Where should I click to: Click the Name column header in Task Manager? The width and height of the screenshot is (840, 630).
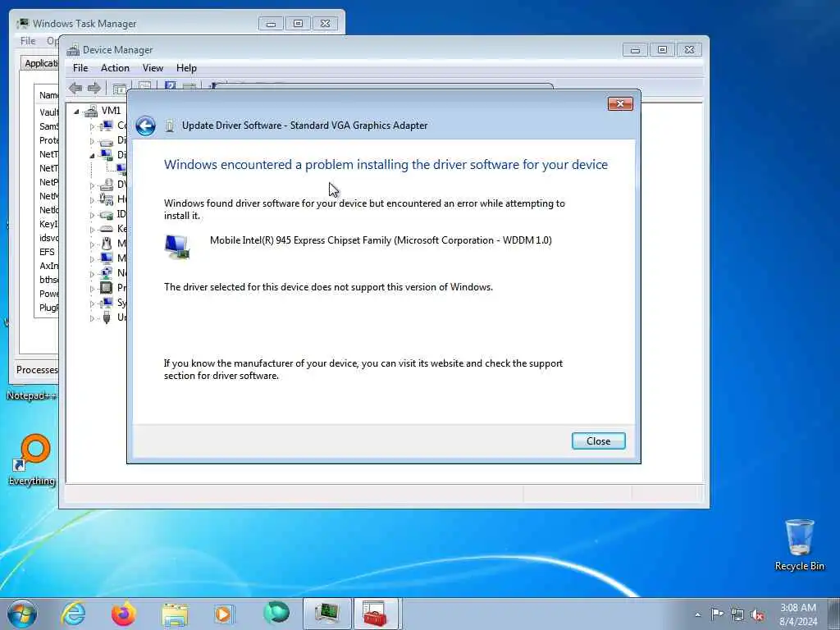pyautogui.click(x=48, y=95)
